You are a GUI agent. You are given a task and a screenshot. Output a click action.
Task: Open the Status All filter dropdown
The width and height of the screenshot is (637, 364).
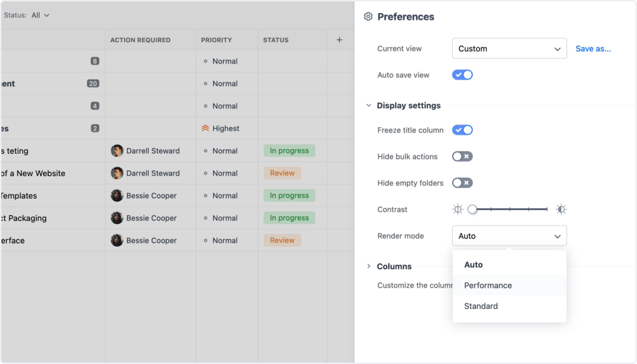(40, 15)
